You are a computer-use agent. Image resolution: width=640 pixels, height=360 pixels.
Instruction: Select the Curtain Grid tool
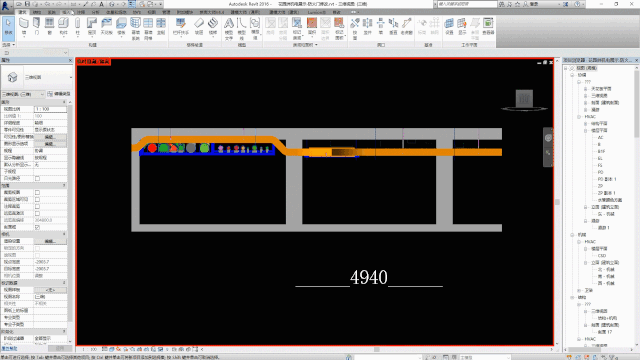click(148, 28)
